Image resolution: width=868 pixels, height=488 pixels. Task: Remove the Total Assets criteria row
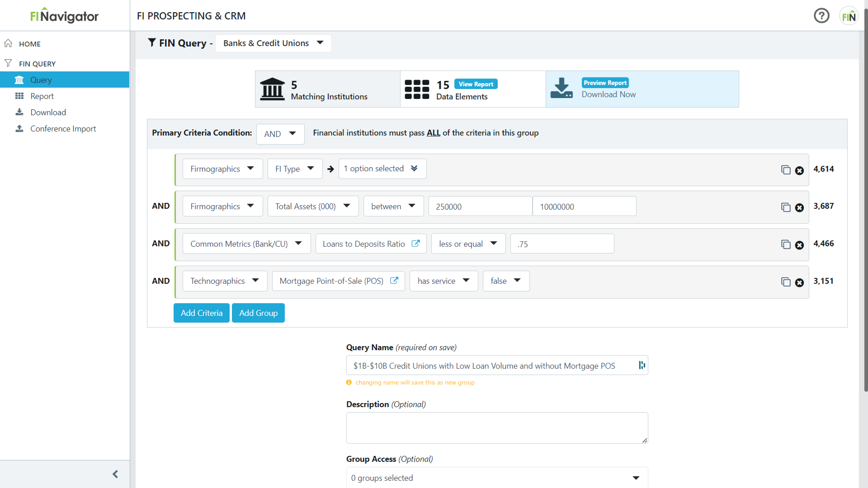(x=799, y=207)
